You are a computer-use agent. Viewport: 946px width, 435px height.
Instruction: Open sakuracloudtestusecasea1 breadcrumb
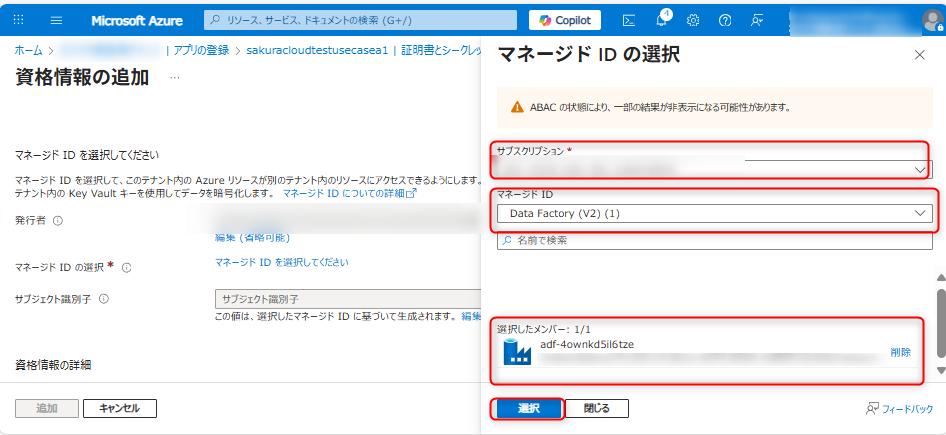point(317,50)
